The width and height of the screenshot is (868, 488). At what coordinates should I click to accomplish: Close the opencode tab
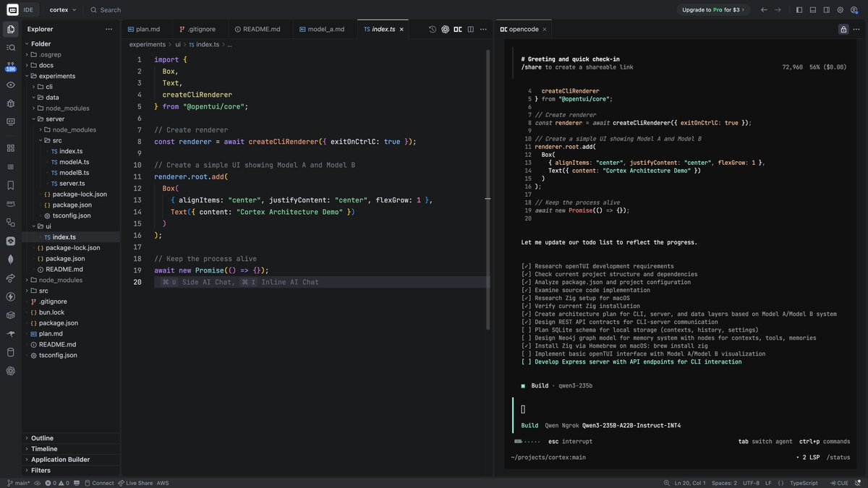544,29
